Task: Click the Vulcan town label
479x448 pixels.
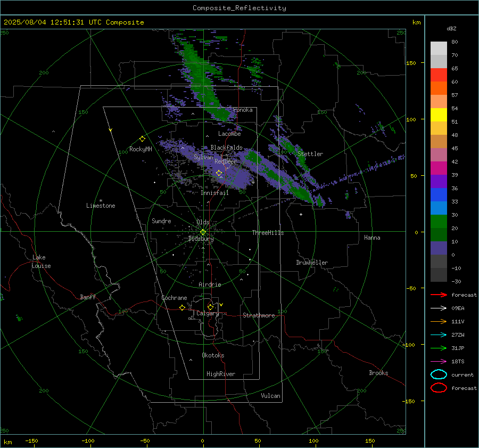Action: 270,396
